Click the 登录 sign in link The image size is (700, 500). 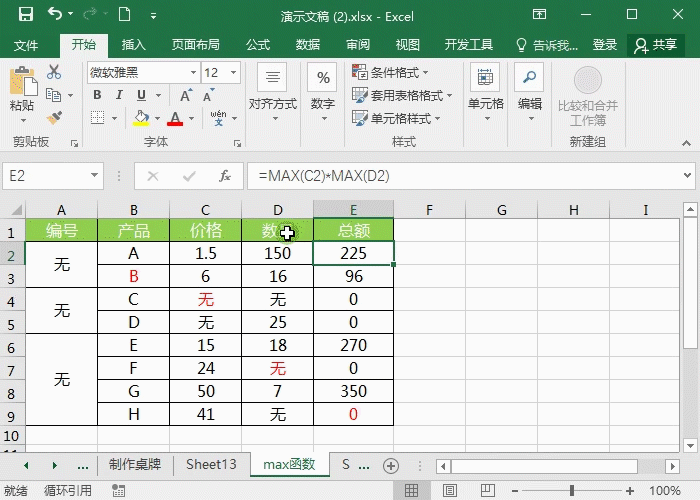(604, 45)
